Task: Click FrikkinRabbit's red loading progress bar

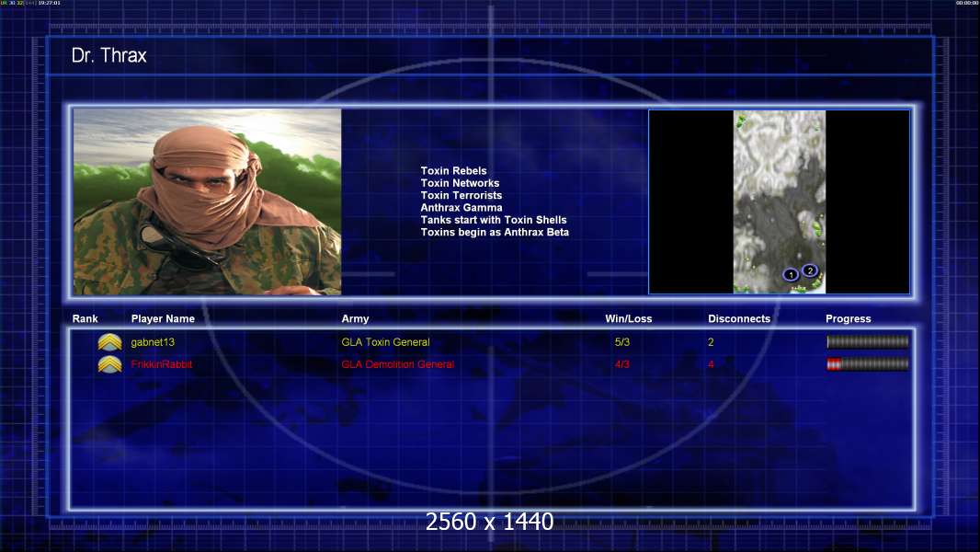Action: (868, 363)
